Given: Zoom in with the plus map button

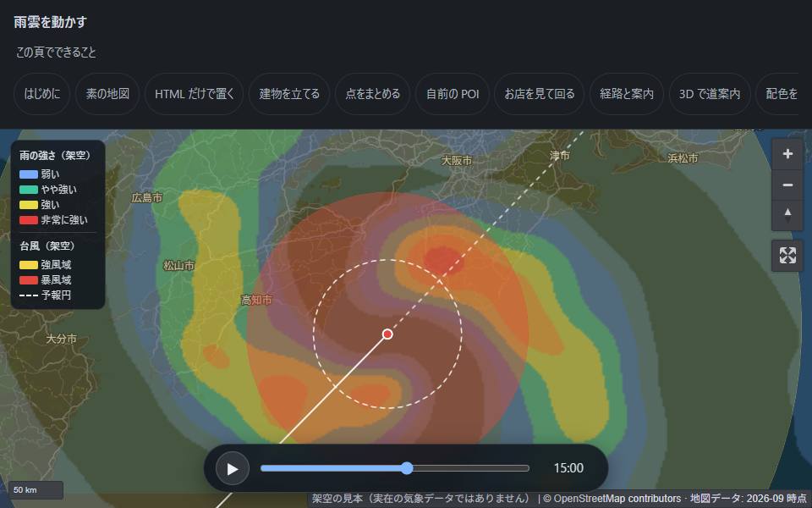Looking at the screenshot, I should click(787, 154).
